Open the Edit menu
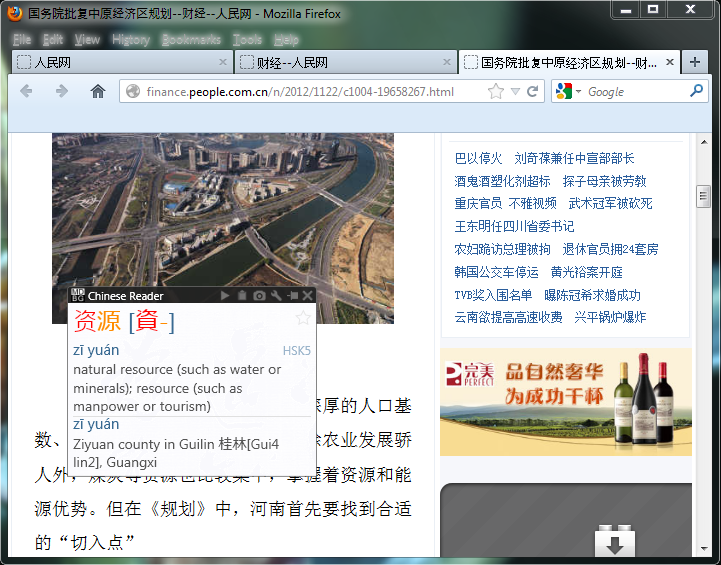This screenshot has width=721, height=565. (x=52, y=40)
